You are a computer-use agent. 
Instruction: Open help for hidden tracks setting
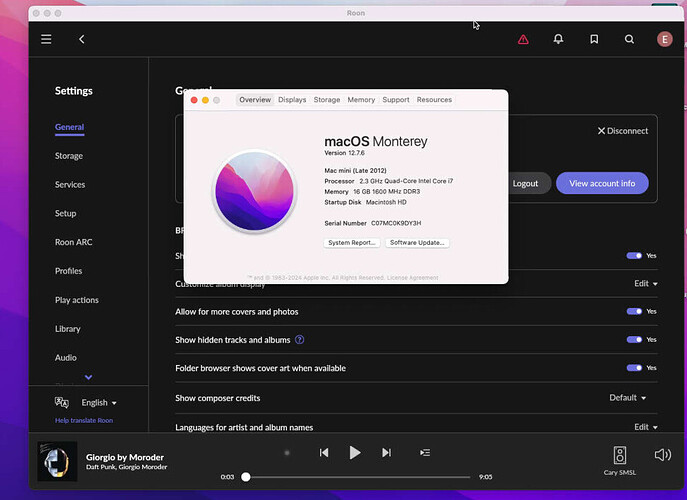[299, 340]
